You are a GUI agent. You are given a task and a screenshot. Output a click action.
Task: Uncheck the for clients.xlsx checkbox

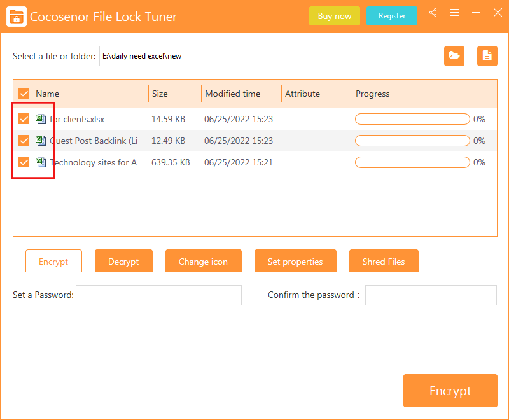[x=24, y=119]
